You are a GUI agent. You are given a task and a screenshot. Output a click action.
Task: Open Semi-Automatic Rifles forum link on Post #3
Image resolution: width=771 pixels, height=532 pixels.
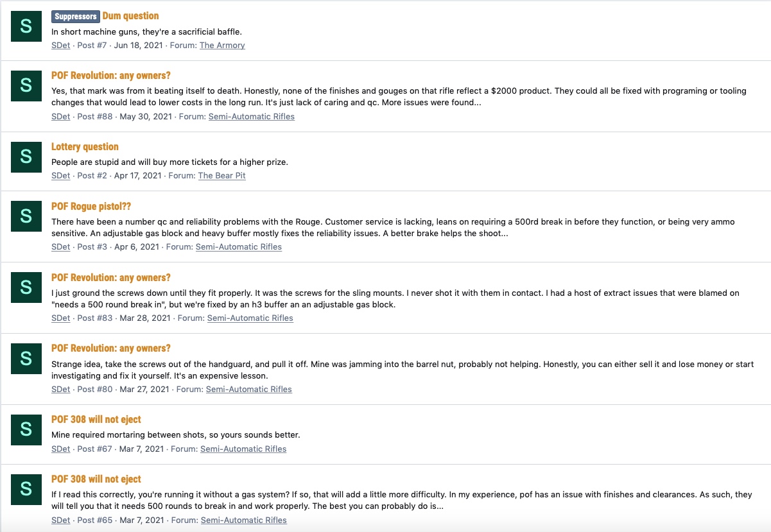click(239, 247)
